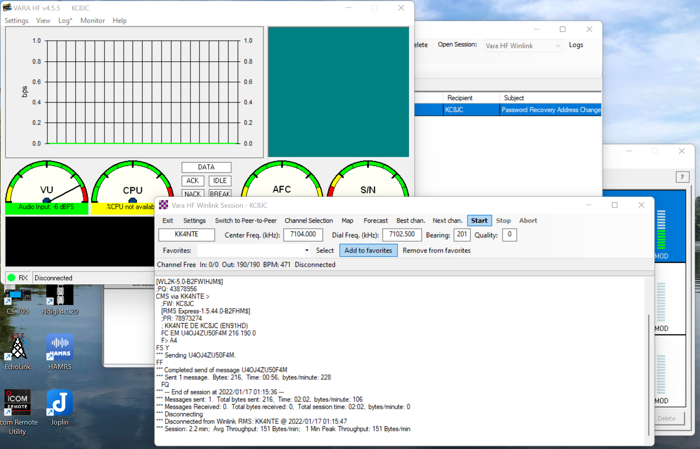This screenshot has height=449, width=700.
Task: Expand the Favorites dropdown
Action: (x=306, y=250)
